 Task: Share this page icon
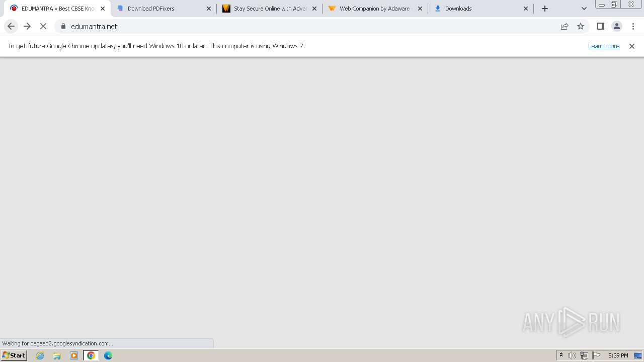click(x=565, y=26)
